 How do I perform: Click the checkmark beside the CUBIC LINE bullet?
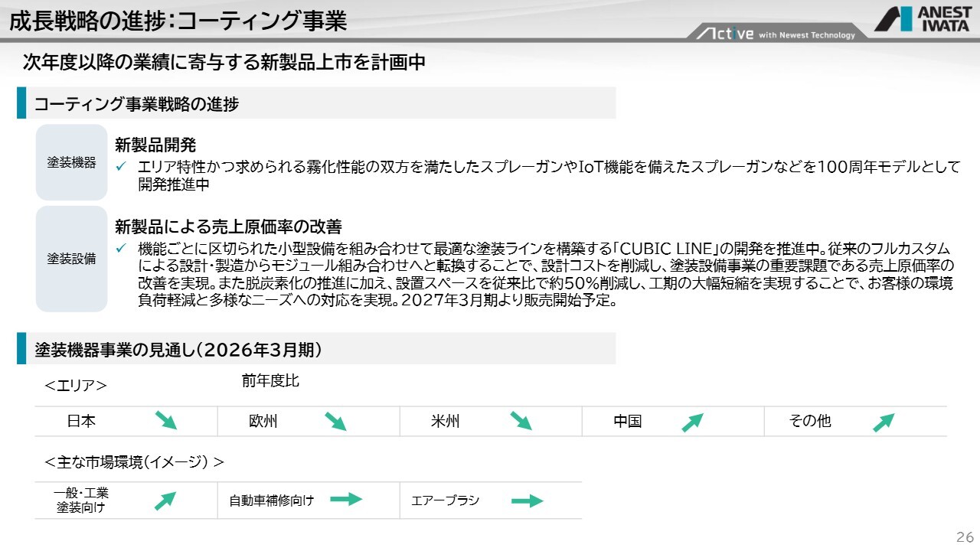pos(120,249)
